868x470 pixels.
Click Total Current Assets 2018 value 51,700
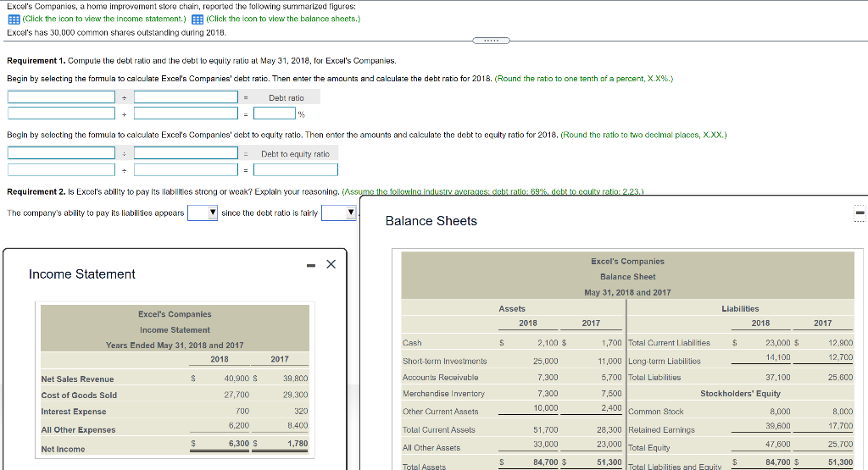pos(545,429)
